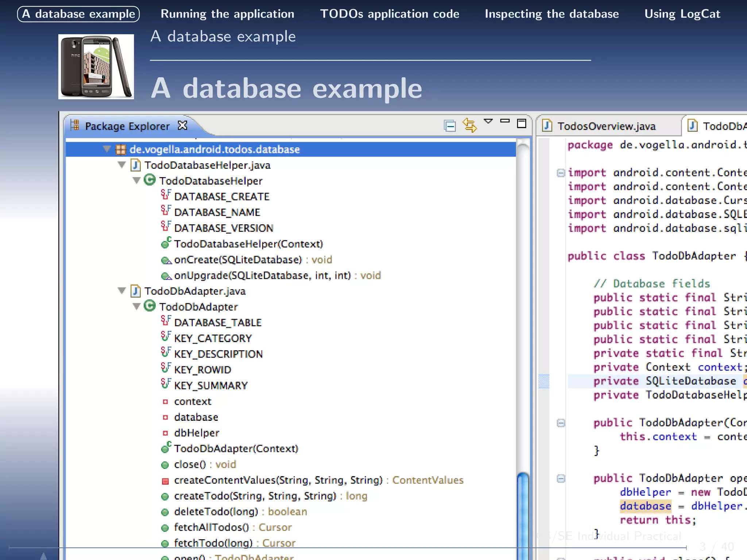
Task: Collapse TodoDbAdapter.java file node
Action: click(122, 291)
